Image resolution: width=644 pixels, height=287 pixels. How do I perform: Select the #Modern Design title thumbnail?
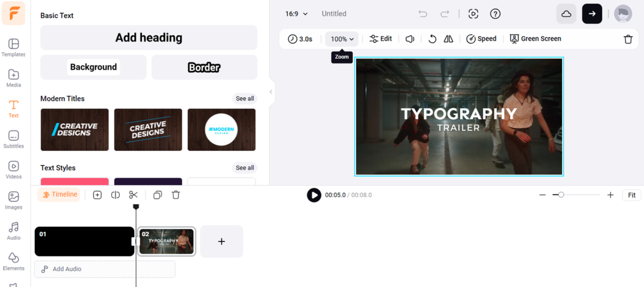coord(221,130)
